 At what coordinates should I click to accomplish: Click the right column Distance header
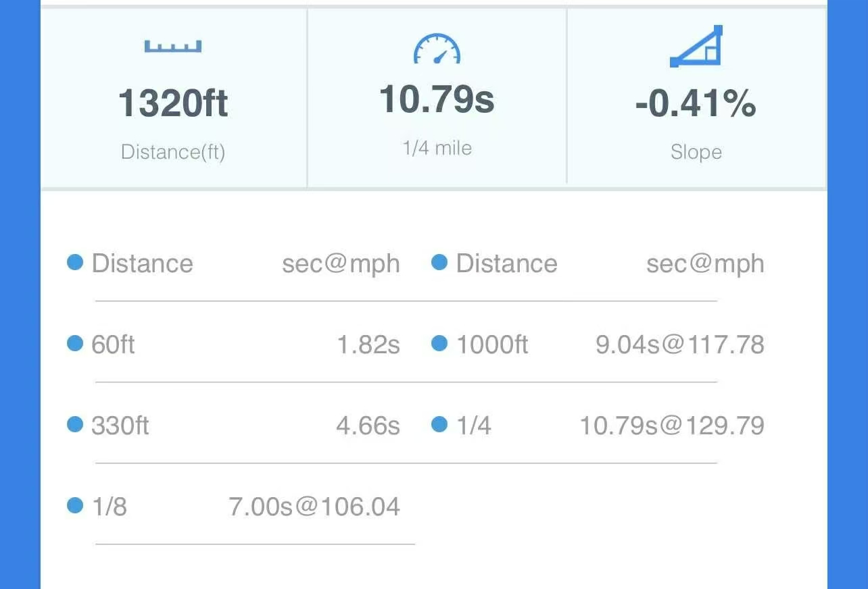[506, 263]
